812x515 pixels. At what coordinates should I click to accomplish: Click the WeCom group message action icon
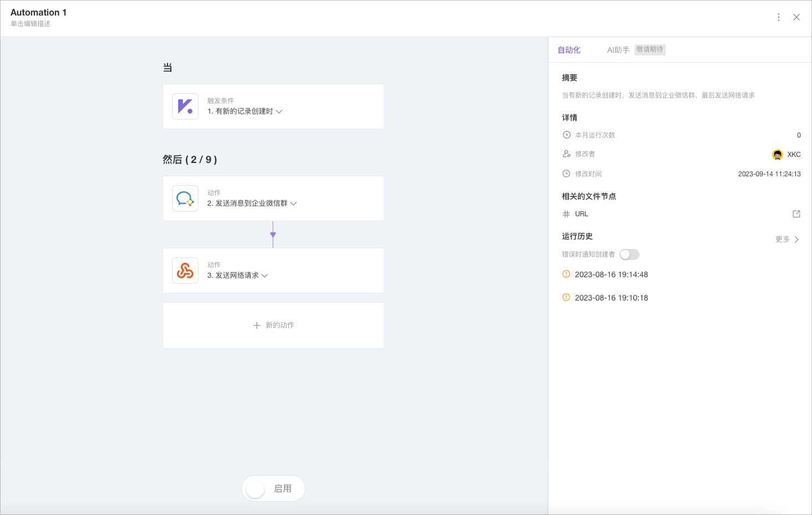pyautogui.click(x=185, y=198)
